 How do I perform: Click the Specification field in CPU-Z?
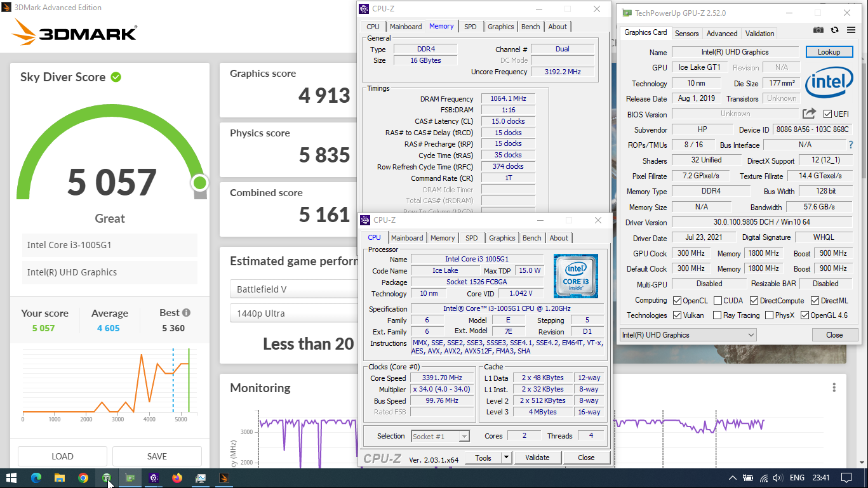507,309
